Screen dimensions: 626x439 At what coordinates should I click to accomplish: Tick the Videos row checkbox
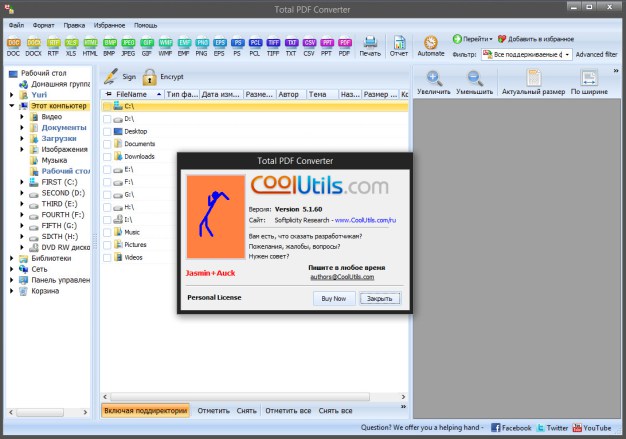(107, 258)
